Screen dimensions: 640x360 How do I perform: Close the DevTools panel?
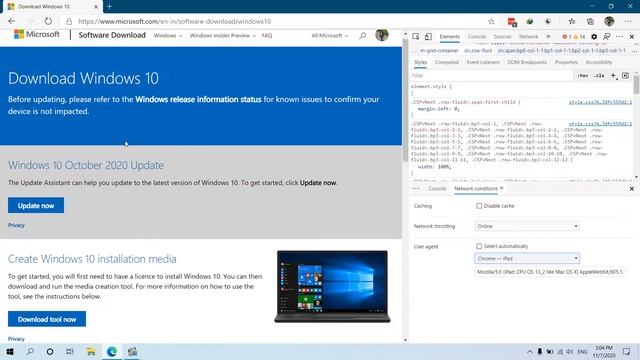tap(632, 36)
